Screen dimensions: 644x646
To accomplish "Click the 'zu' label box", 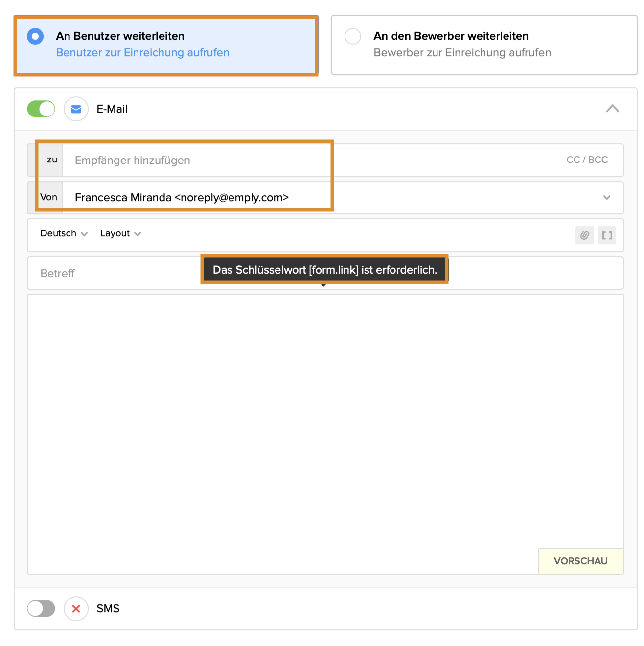I will [x=51, y=160].
